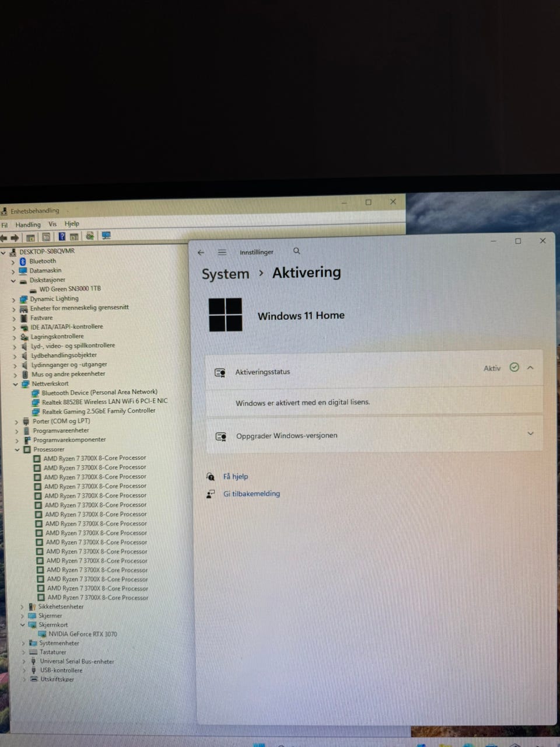This screenshot has width=560, height=747.
Task: Maximize the Innstillinger window
Action: click(518, 241)
